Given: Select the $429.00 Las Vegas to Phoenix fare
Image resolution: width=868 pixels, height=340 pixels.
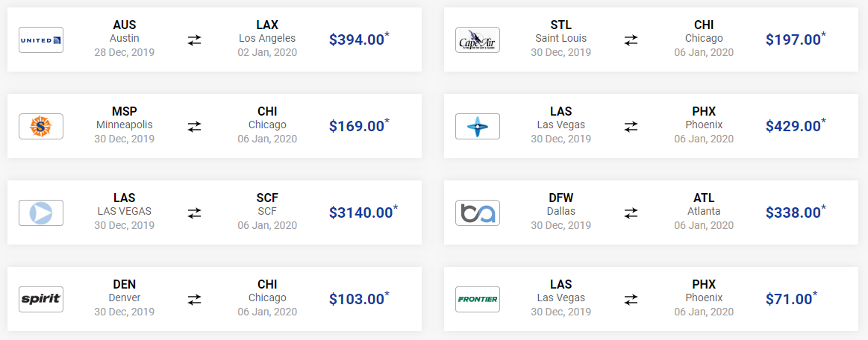Looking at the screenshot, I should (796, 126).
